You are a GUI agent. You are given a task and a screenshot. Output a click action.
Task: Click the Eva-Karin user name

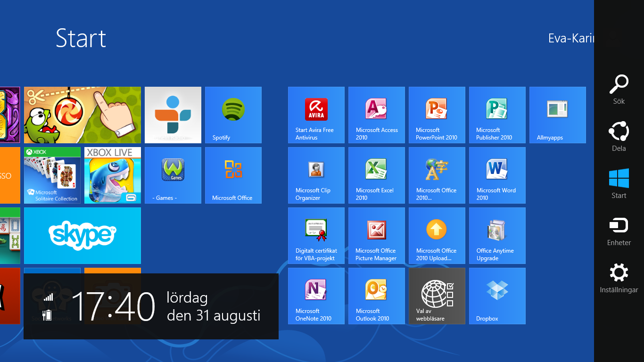pos(571,38)
